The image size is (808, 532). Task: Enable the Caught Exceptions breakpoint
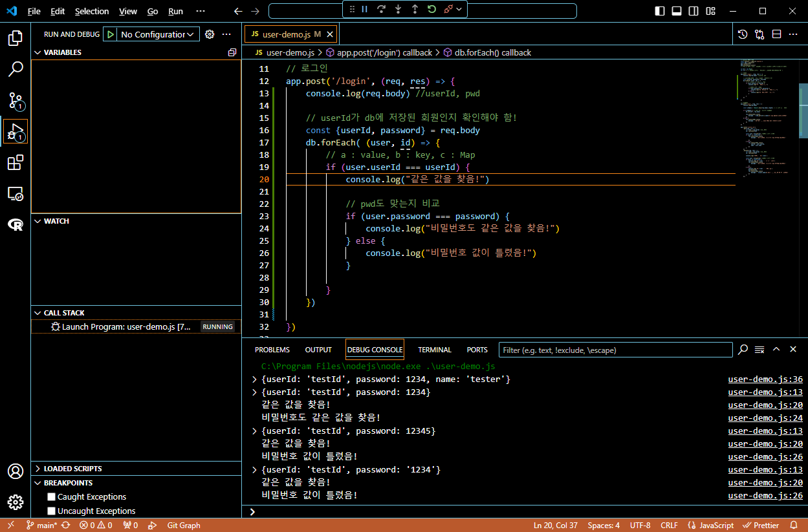click(52, 497)
